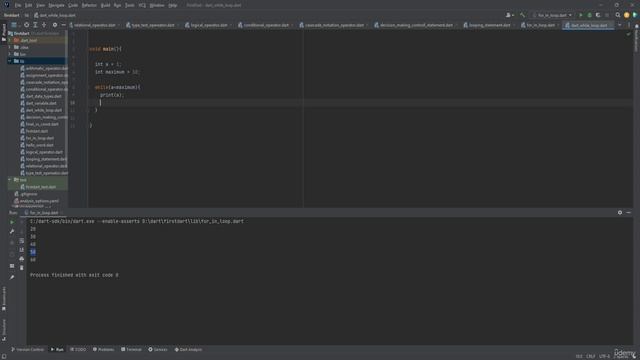Open hello_word.dart in project tree
The width and height of the screenshot is (640, 360).
pyautogui.click(x=40, y=145)
